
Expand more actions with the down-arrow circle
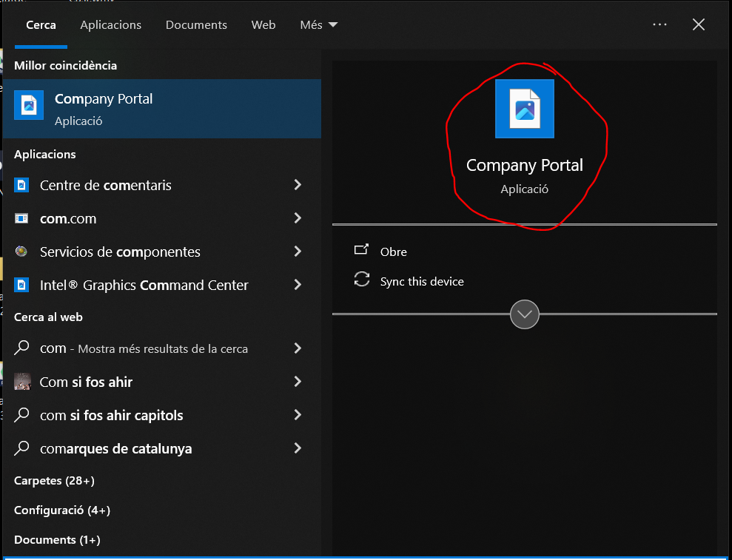pos(525,314)
